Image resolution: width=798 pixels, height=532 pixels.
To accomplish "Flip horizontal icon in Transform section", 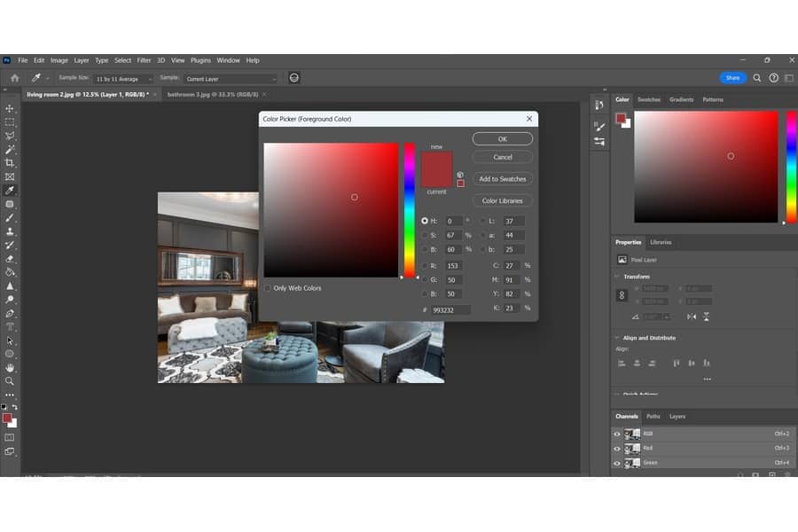I will 691,317.
